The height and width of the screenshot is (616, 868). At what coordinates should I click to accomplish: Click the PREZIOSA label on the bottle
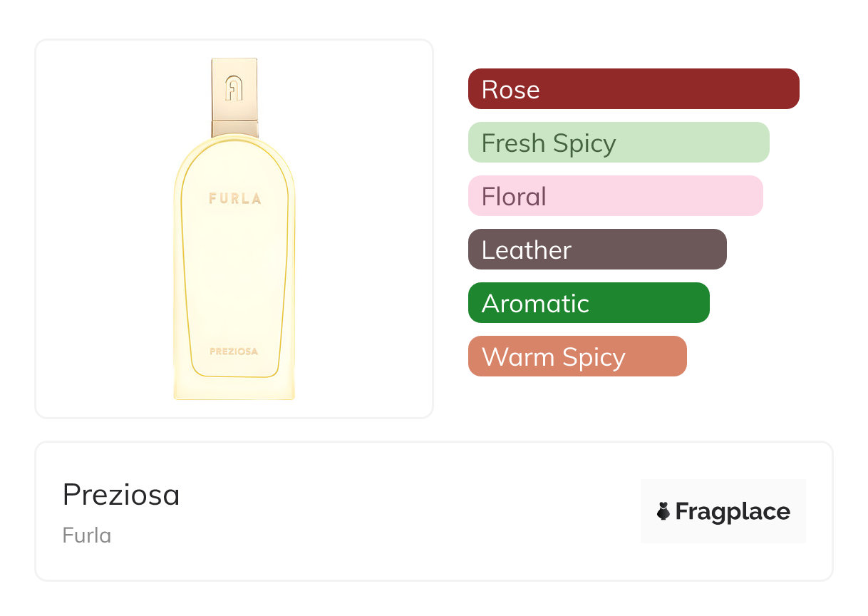tap(234, 351)
